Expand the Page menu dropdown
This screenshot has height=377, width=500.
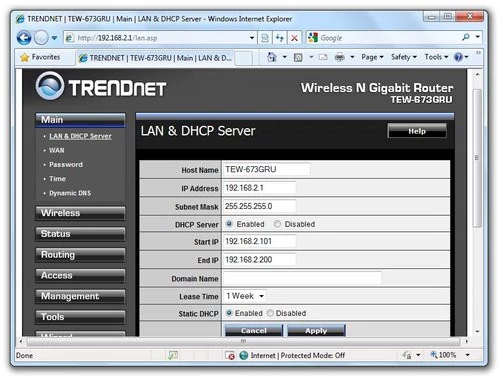pos(372,57)
